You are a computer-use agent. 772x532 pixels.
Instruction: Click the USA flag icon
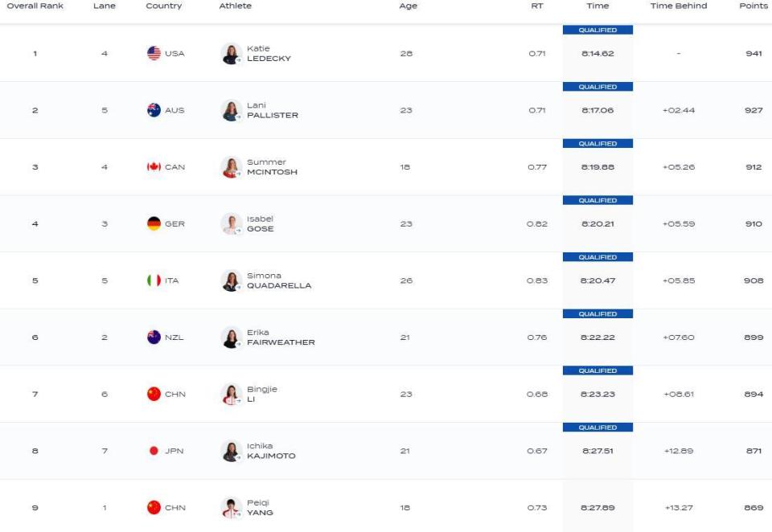[x=154, y=53]
